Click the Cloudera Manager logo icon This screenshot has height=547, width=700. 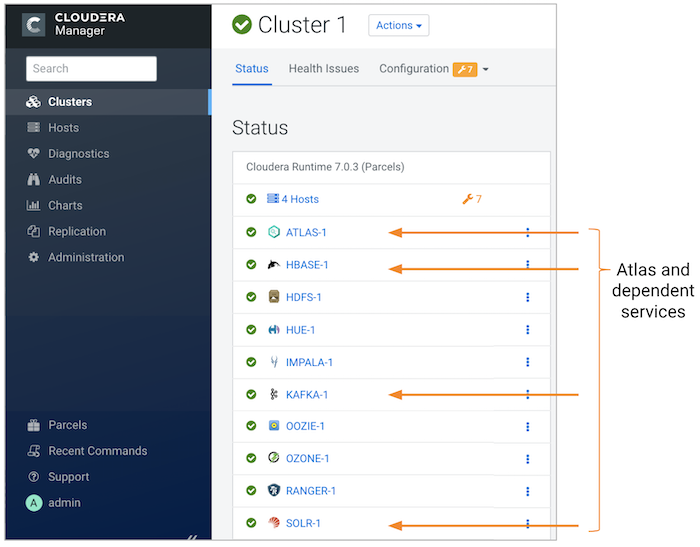33,25
